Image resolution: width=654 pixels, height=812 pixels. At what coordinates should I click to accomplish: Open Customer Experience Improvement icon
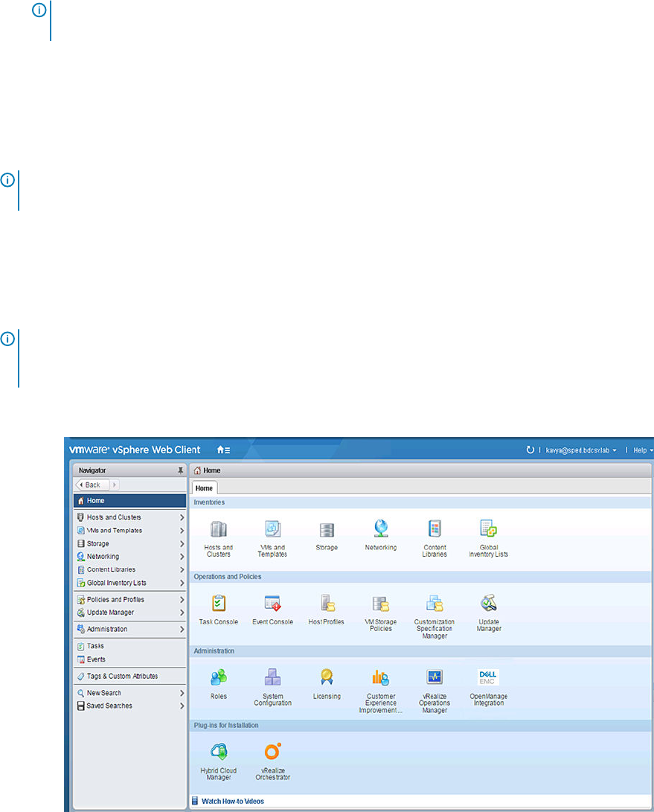[381, 677]
